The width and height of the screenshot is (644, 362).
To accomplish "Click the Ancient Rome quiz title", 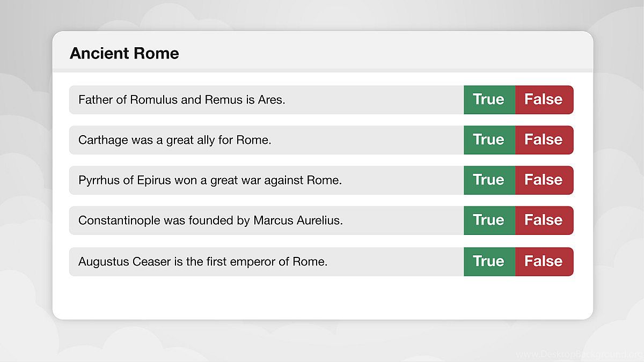I will tap(125, 54).
